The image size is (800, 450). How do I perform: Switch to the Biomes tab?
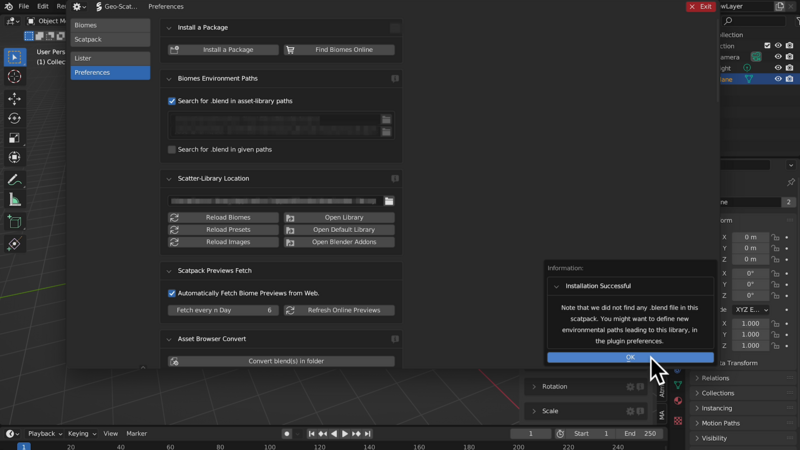[110, 25]
